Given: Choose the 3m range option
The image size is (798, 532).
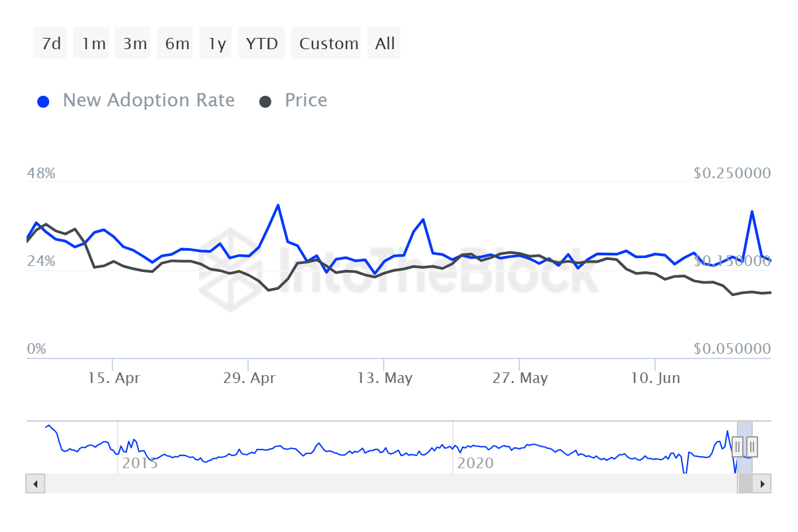Looking at the screenshot, I should [x=135, y=44].
